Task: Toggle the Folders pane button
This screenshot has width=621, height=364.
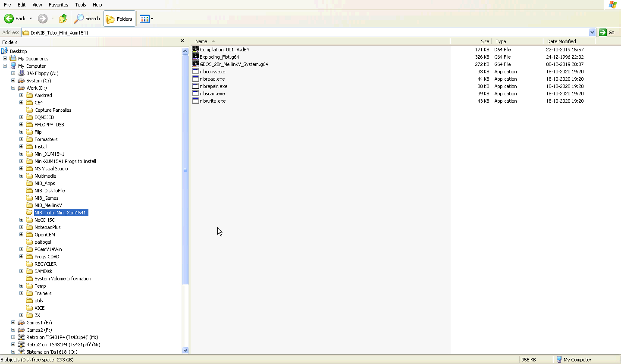Action: pos(119,19)
